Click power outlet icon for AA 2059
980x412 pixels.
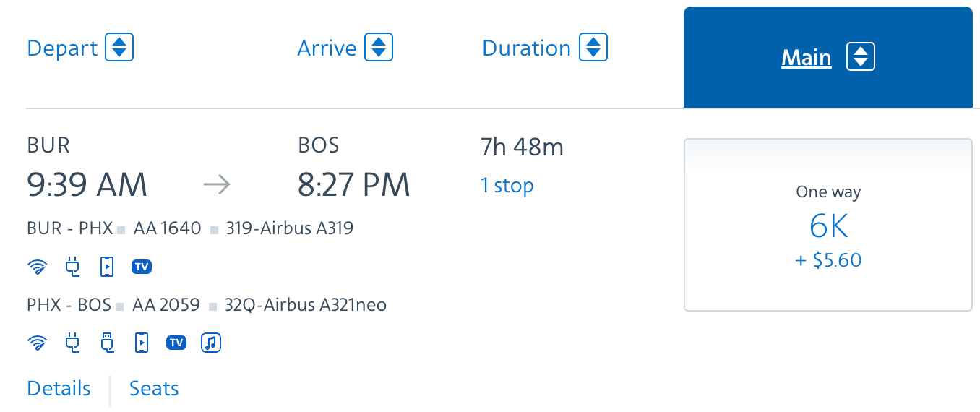72,343
